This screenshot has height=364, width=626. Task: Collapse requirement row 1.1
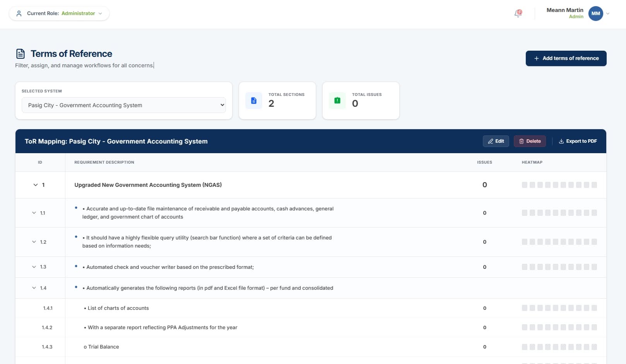point(34,213)
